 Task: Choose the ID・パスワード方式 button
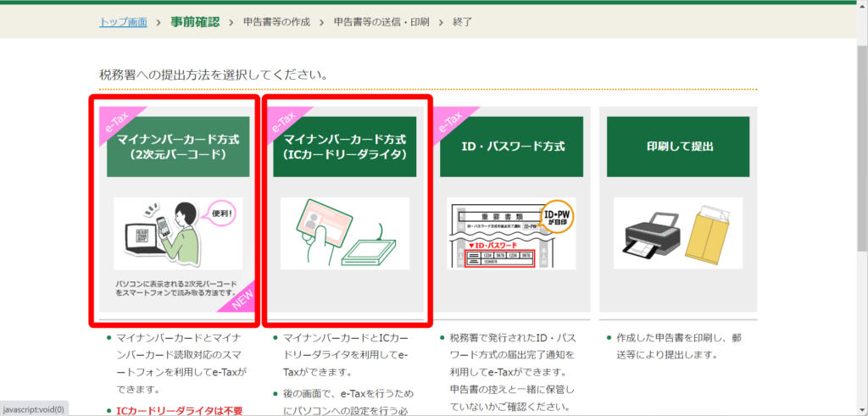click(511, 147)
